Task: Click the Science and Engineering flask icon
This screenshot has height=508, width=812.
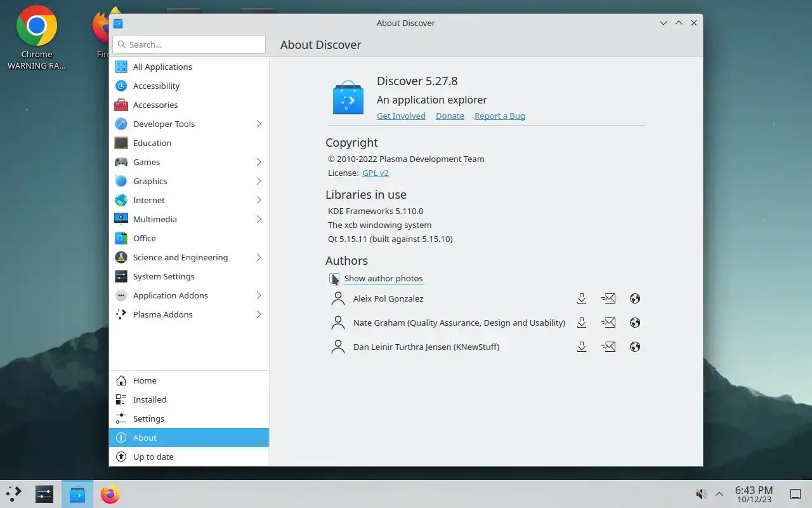Action: pyautogui.click(x=121, y=257)
